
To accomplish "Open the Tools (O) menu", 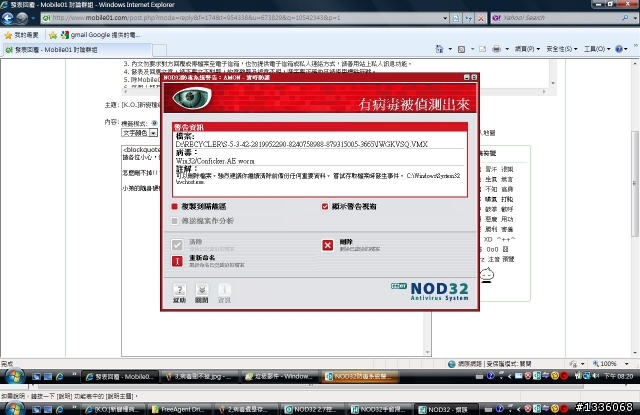I will [597, 49].
